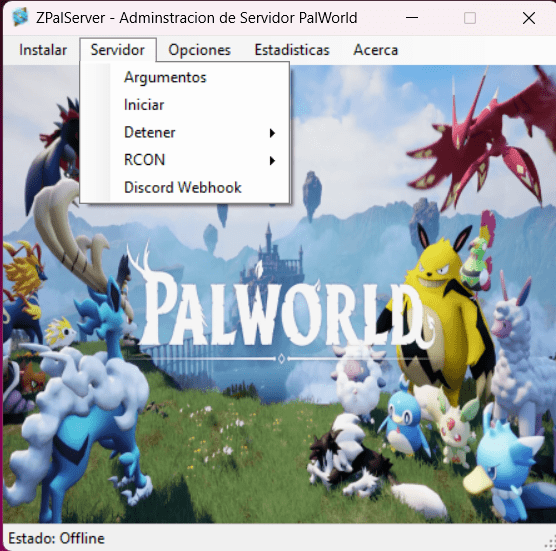556x551 pixels.
Task: Maximize the ZPalServer window
Action: pos(470,18)
